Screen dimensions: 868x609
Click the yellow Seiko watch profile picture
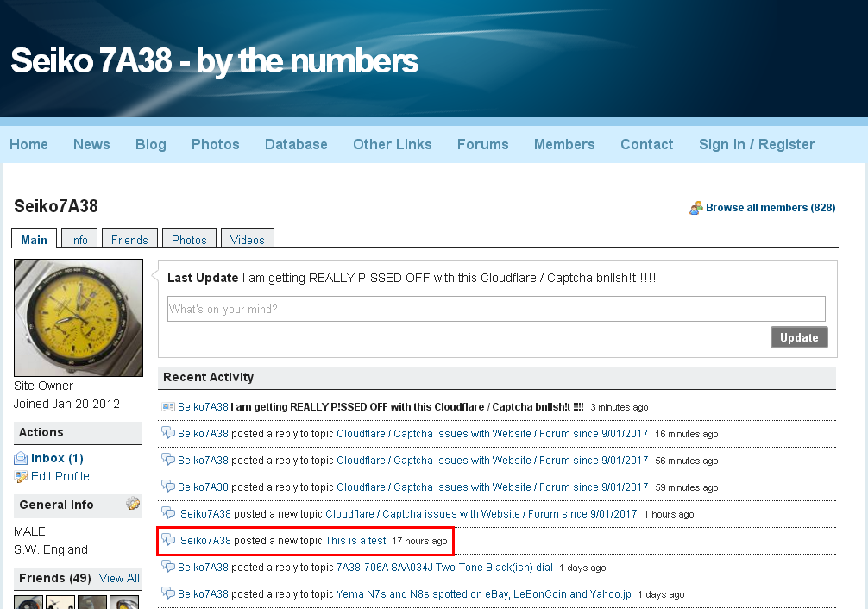(79, 317)
